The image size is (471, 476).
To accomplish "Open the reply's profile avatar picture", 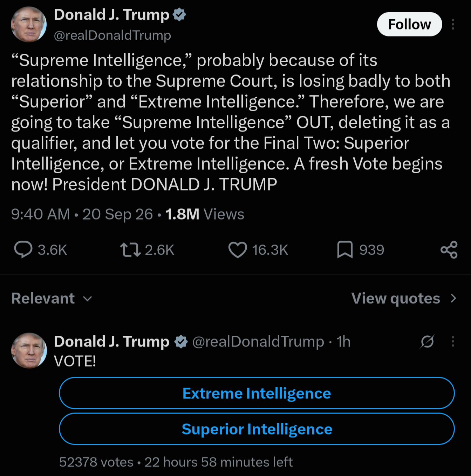I will [29, 350].
